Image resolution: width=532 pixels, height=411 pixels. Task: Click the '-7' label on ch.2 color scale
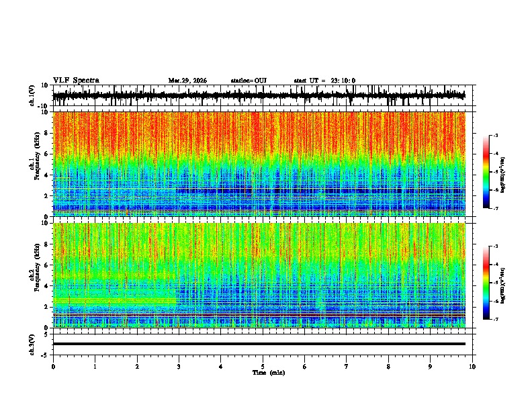tap(496, 320)
